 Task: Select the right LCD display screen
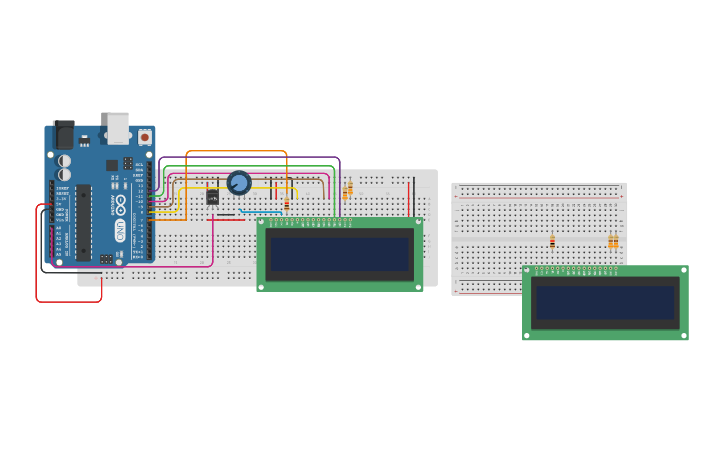tap(605, 302)
